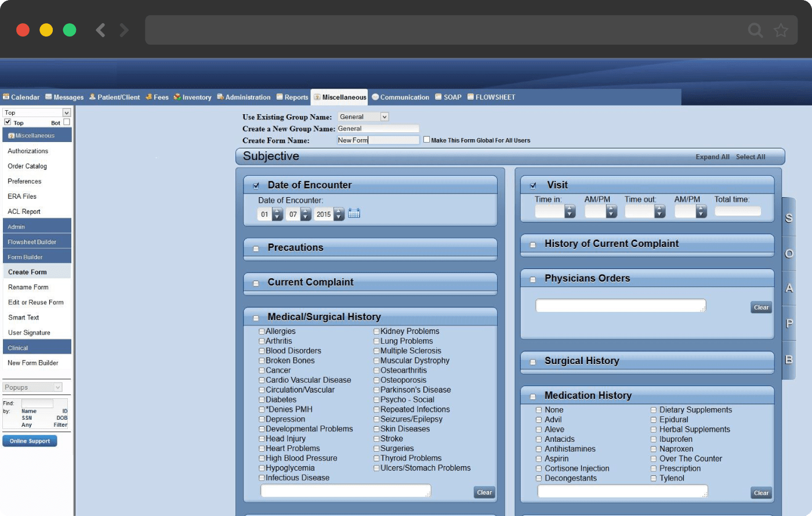Click the Total time field
Screen dimensions: 812x516
click(x=738, y=211)
